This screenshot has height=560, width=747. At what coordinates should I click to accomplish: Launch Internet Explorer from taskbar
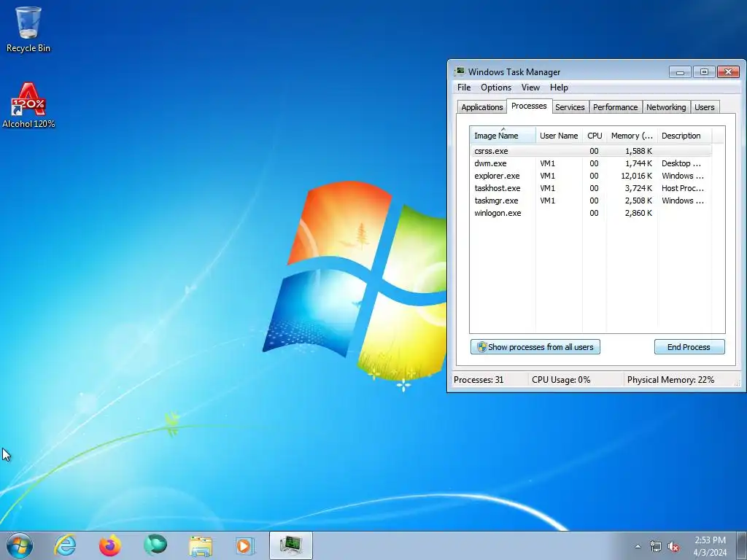click(65, 545)
